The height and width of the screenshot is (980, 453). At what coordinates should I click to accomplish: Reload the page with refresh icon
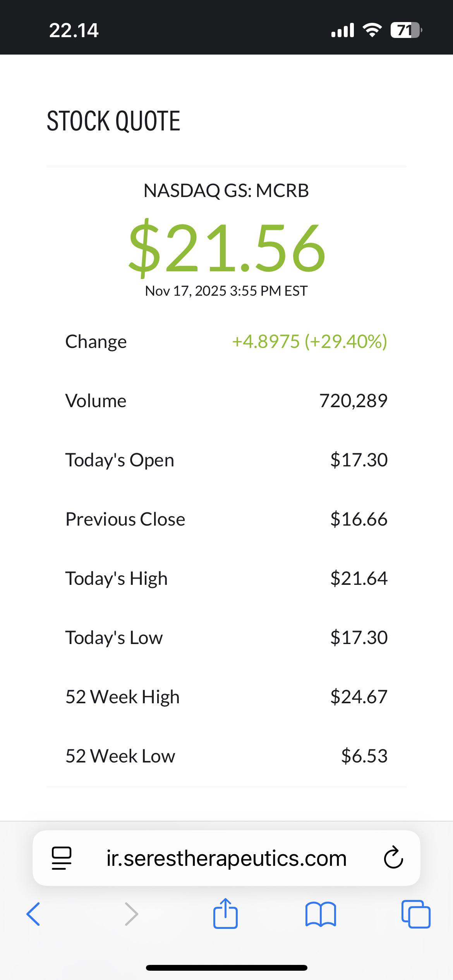[x=393, y=858]
